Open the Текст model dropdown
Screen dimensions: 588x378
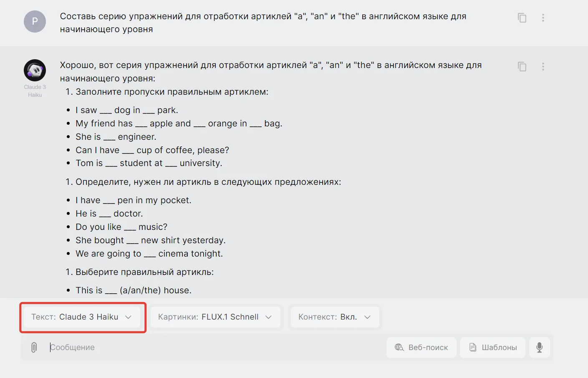pos(82,317)
